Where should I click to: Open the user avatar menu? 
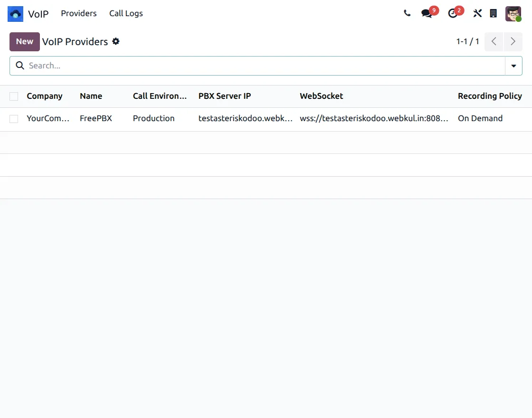[513, 13]
